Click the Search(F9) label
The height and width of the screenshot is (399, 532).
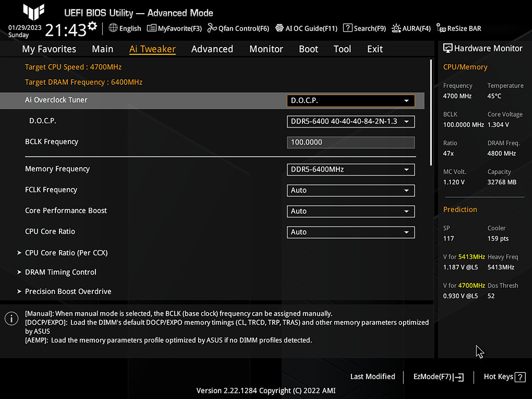(370, 28)
